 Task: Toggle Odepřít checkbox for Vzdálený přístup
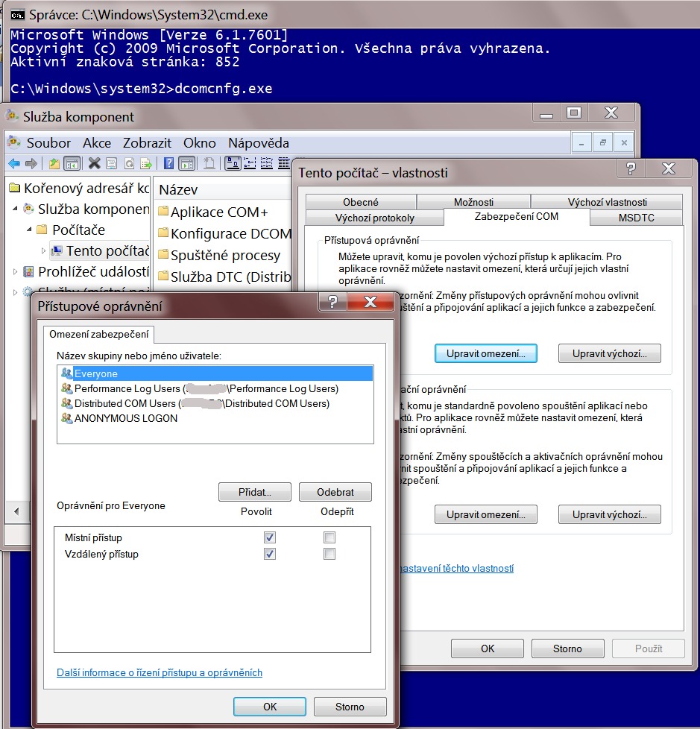329,554
